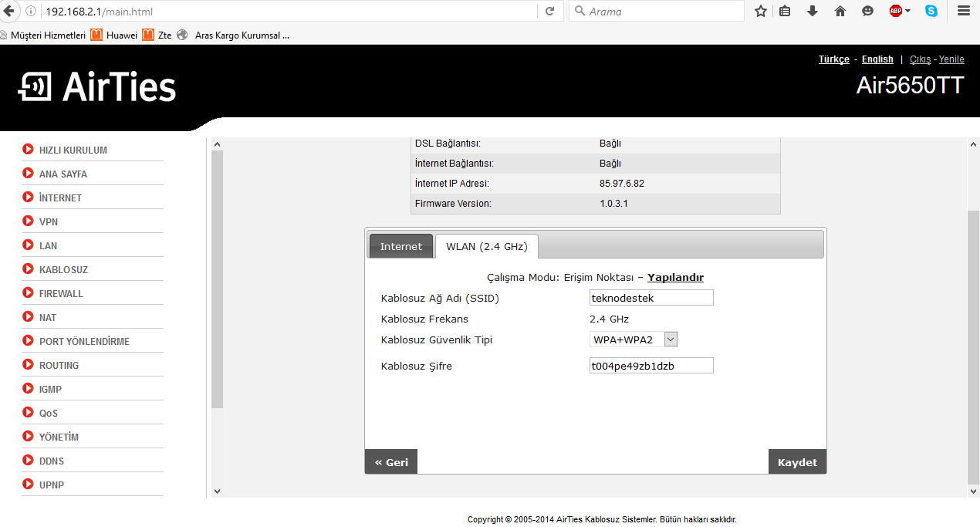This screenshot has height=527, width=980.
Task: Switch to the Internet tab
Action: (400, 246)
